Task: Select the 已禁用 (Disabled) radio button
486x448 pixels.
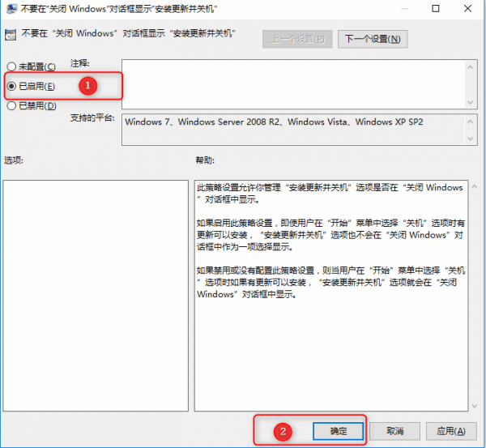Action: tap(11, 105)
